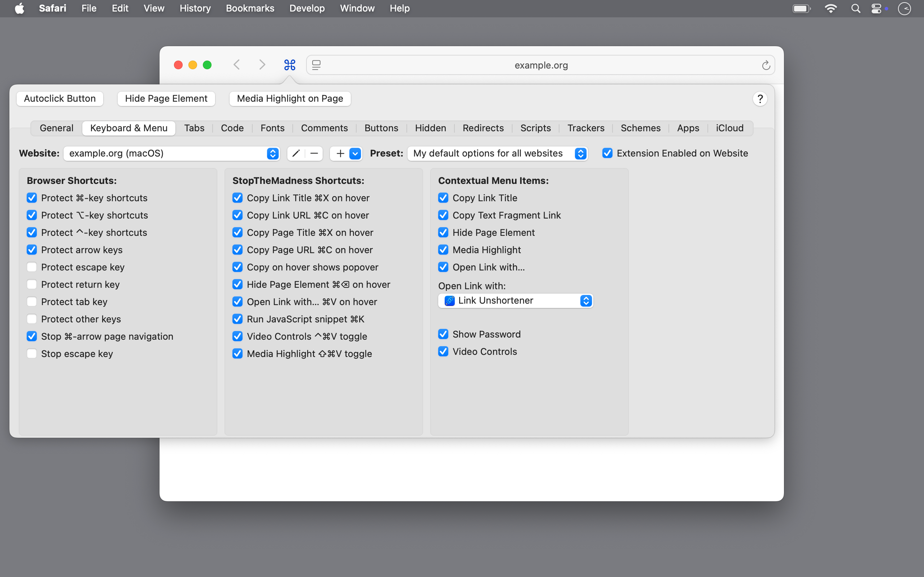Click the example.org address field

tap(541, 65)
